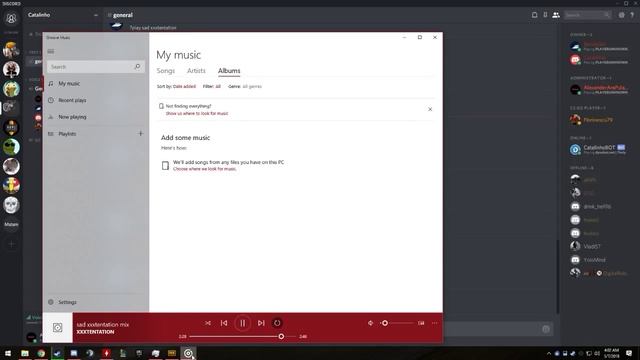640x360 pixels.
Task: Click emoji button in Discord message box
Action: [x=546, y=329]
